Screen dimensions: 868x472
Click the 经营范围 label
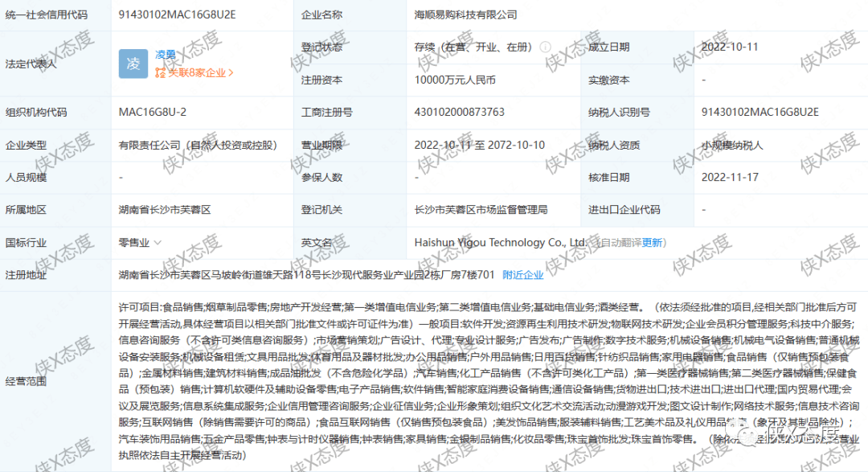pyautogui.click(x=26, y=381)
